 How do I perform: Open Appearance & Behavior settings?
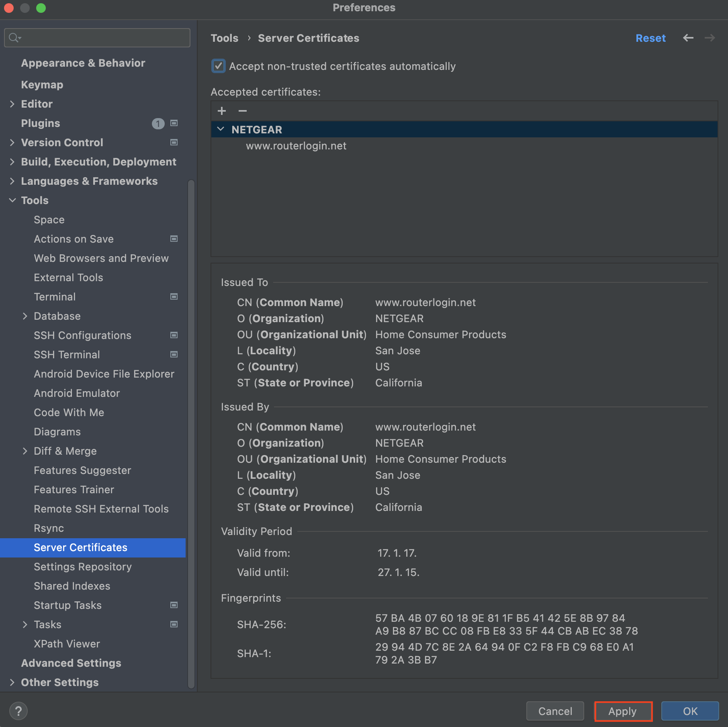83,63
